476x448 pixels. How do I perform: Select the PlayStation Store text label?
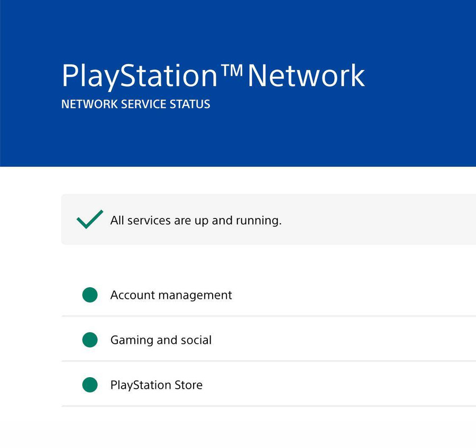156,385
